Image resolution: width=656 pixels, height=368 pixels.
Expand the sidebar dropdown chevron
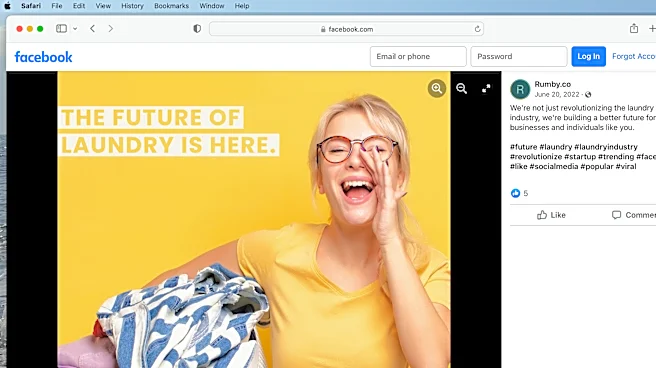(x=75, y=28)
